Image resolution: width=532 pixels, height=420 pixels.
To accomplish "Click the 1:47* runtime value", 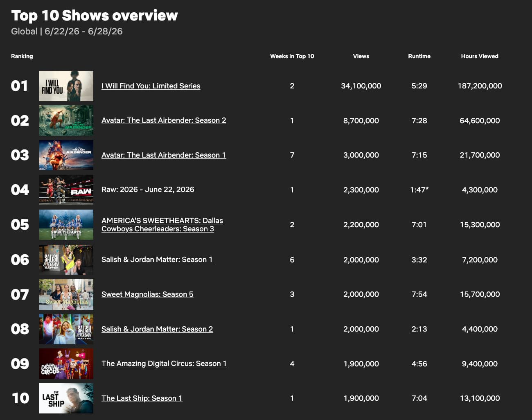I will coord(419,190).
